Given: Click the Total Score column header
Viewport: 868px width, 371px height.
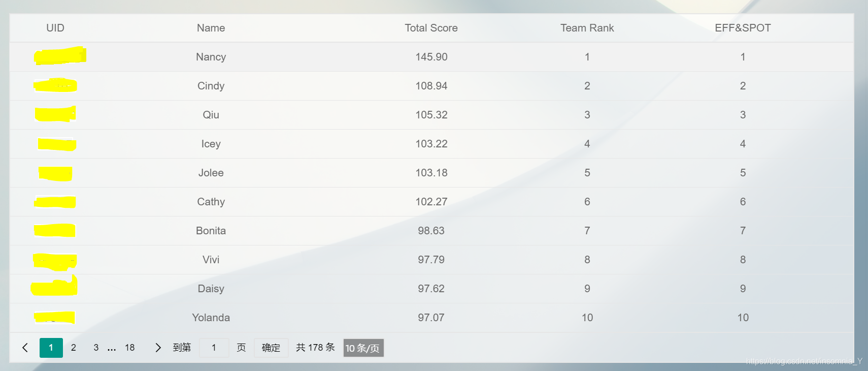Looking at the screenshot, I should pos(431,28).
